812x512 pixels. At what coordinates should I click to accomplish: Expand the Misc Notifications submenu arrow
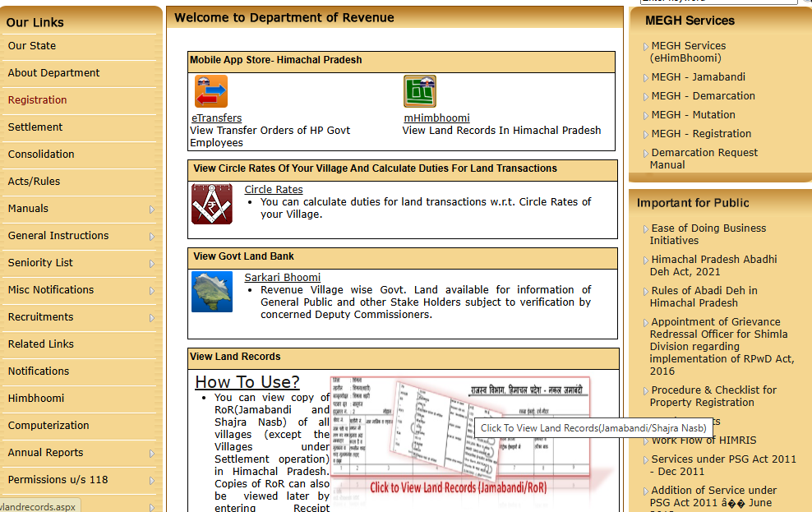pos(152,291)
